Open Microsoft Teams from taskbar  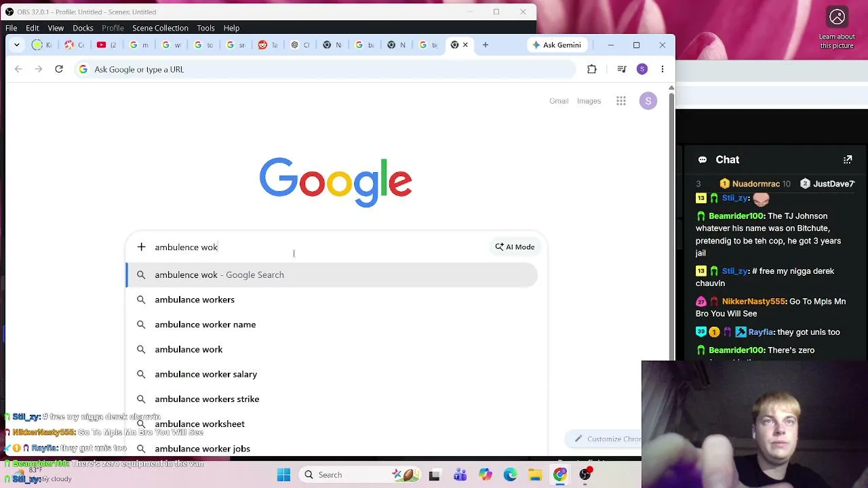pyautogui.click(x=460, y=475)
